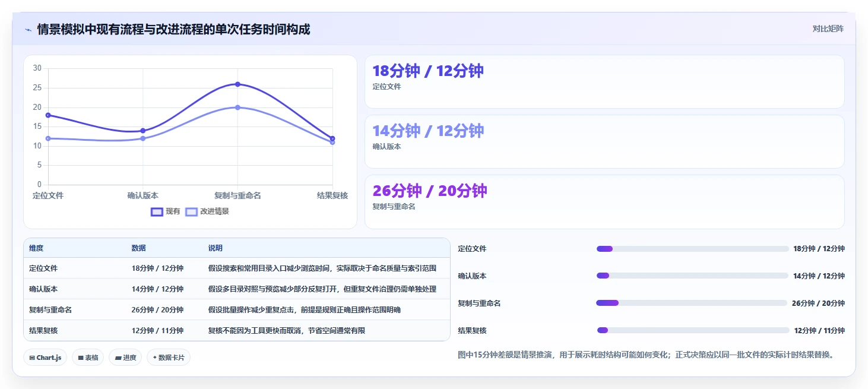This screenshot has height=389, width=868.
Task: Click the 确认版本 label in the second card
Action: coord(387,147)
